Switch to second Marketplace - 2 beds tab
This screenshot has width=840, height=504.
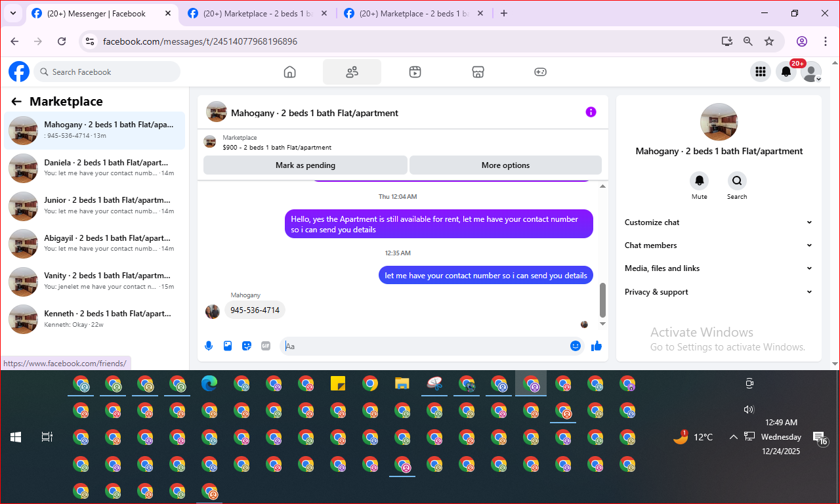tap(257, 13)
